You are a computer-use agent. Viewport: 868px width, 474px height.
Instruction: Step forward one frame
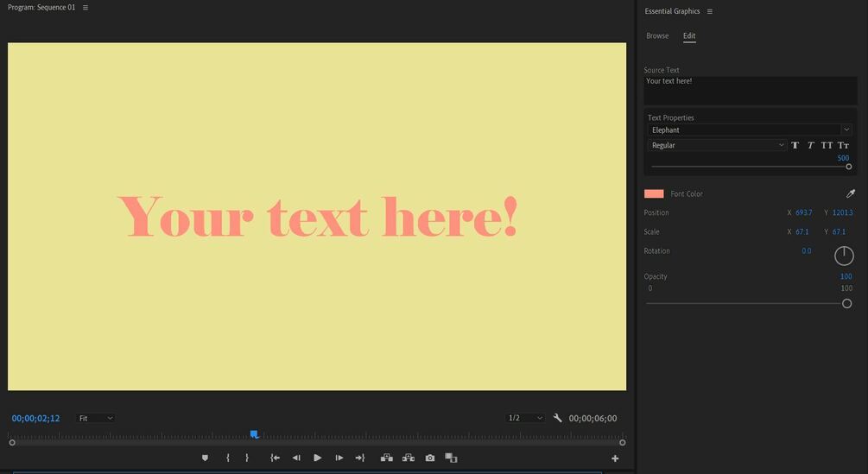(x=339, y=458)
